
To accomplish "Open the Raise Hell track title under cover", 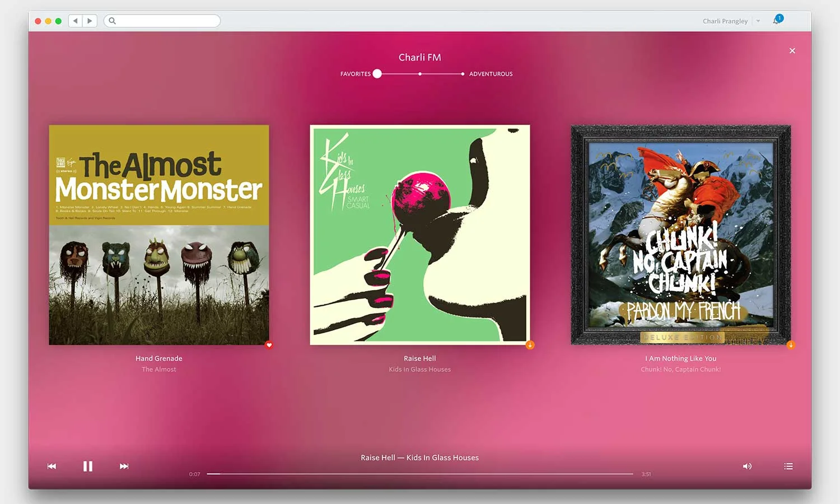I will (420, 358).
